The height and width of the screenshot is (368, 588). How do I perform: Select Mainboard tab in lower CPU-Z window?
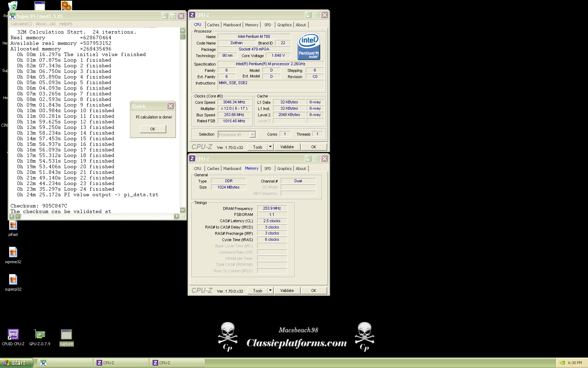[x=232, y=169]
